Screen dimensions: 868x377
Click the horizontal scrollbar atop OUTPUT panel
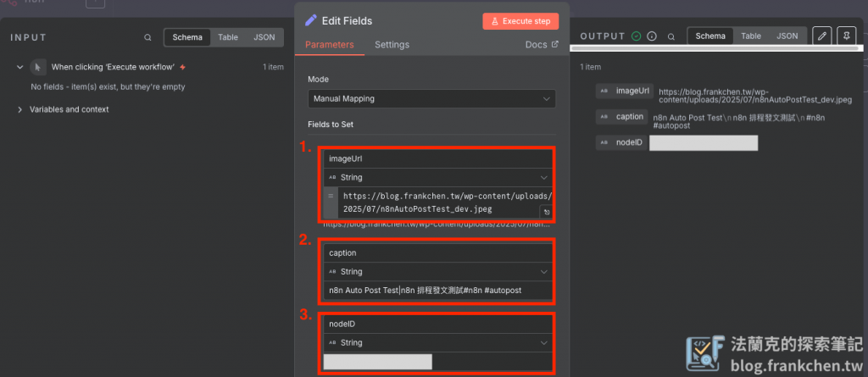coord(716,49)
